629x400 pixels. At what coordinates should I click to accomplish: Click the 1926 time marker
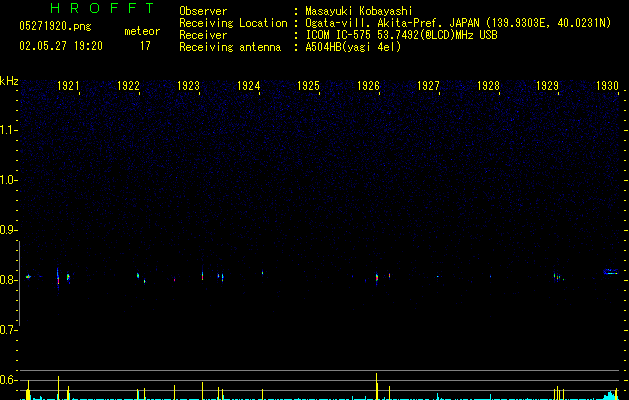(368, 86)
